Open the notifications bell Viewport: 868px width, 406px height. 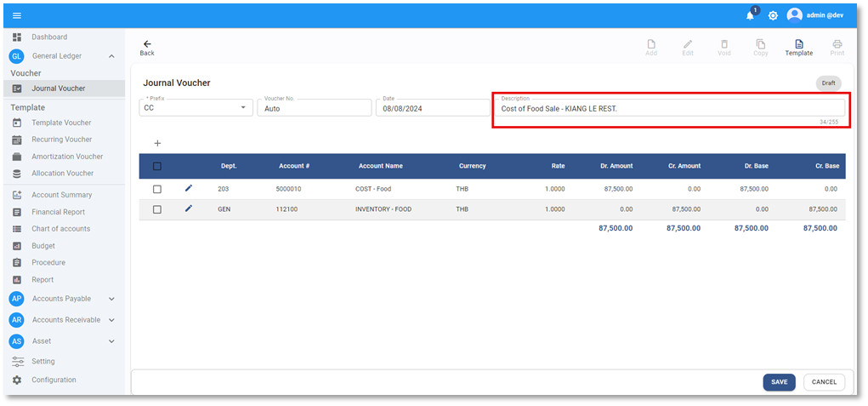pos(750,15)
